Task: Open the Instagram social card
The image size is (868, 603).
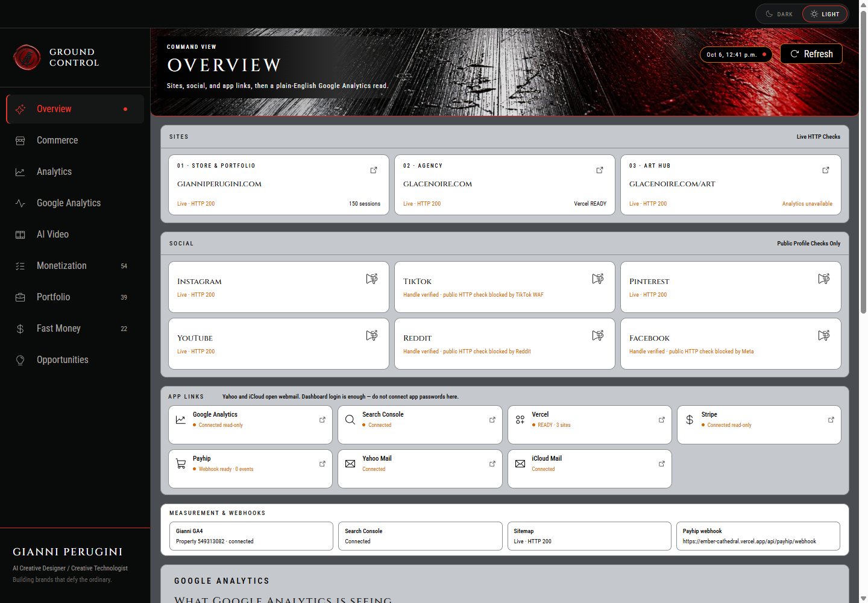Action: coord(278,287)
